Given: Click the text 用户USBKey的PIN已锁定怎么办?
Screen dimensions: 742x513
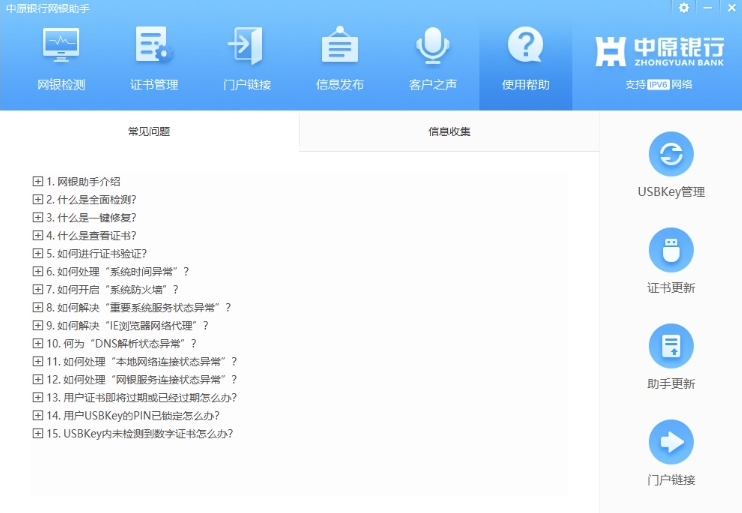Looking at the screenshot, I should point(141,415).
